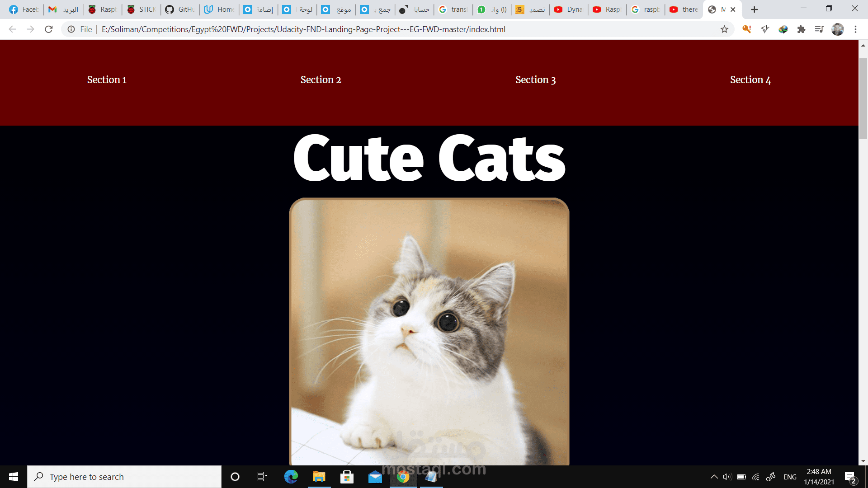
Task: Open the volume control in tray
Action: (x=727, y=477)
